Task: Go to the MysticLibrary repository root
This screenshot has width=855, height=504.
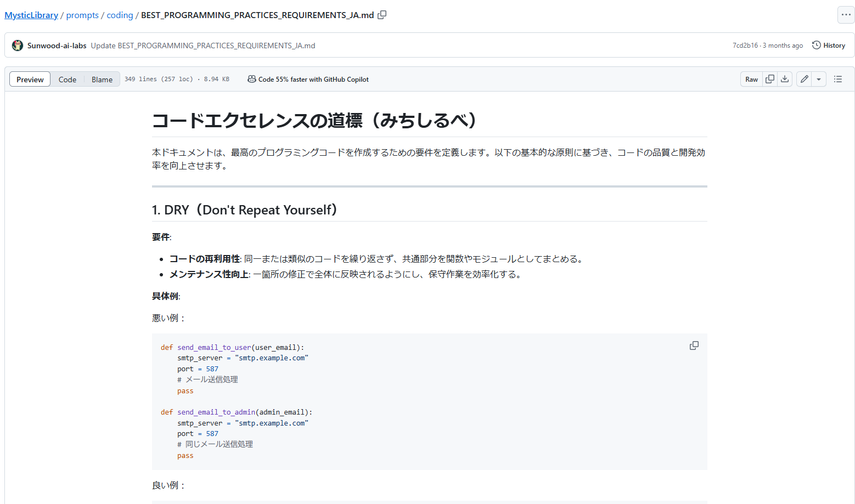Action: click(31, 15)
